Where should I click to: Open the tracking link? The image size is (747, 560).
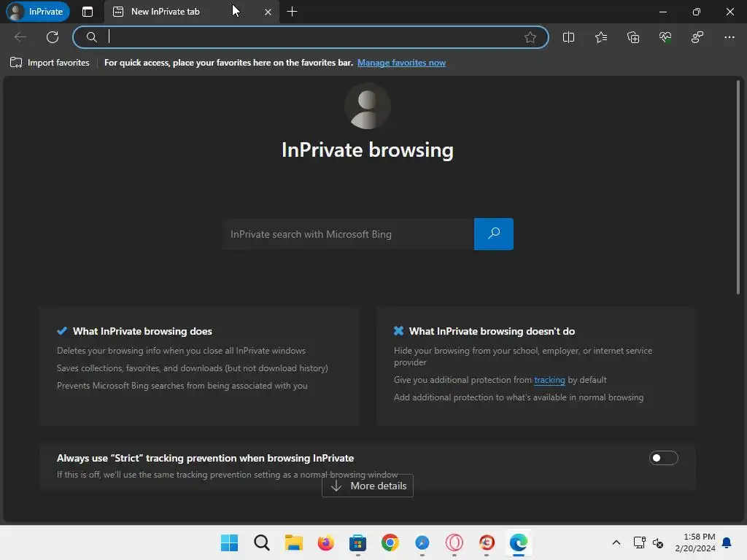549,379
